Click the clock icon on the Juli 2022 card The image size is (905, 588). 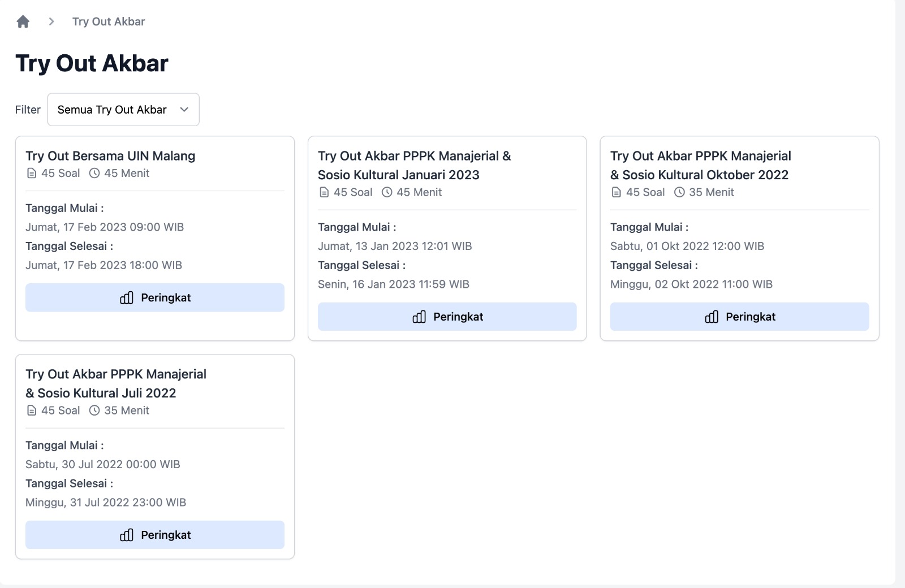click(x=94, y=411)
